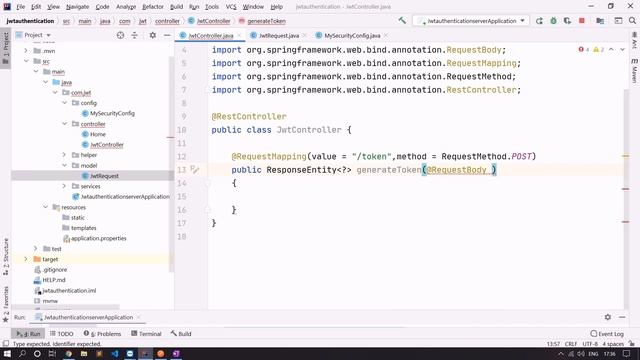Start debugging with the green bug icon
The image size is (640, 360).
[x=553, y=21]
